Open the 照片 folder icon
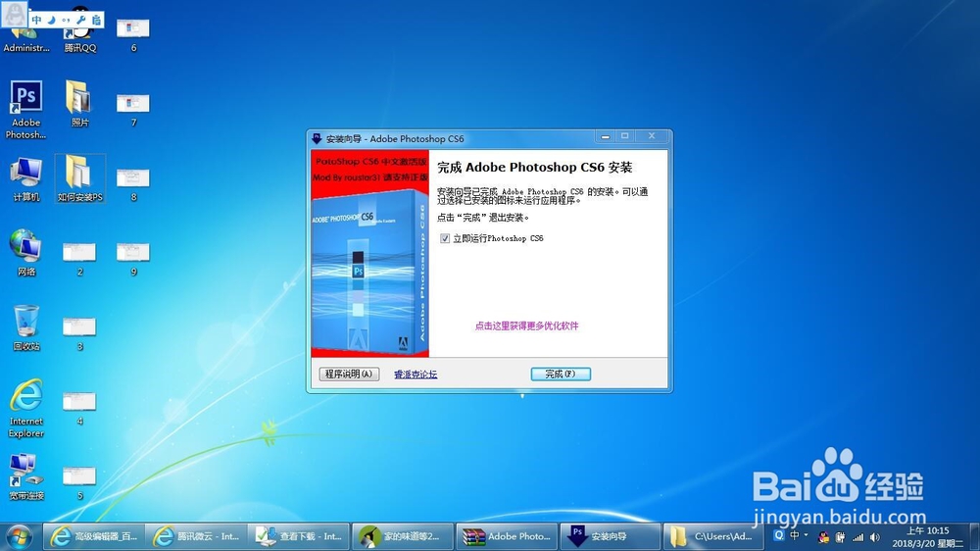Viewport: 980px width, 551px height. (79, 103)
